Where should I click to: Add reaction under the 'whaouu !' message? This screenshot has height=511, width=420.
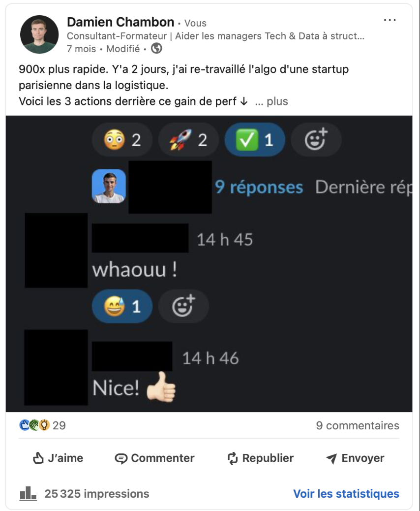click(183, 306)
